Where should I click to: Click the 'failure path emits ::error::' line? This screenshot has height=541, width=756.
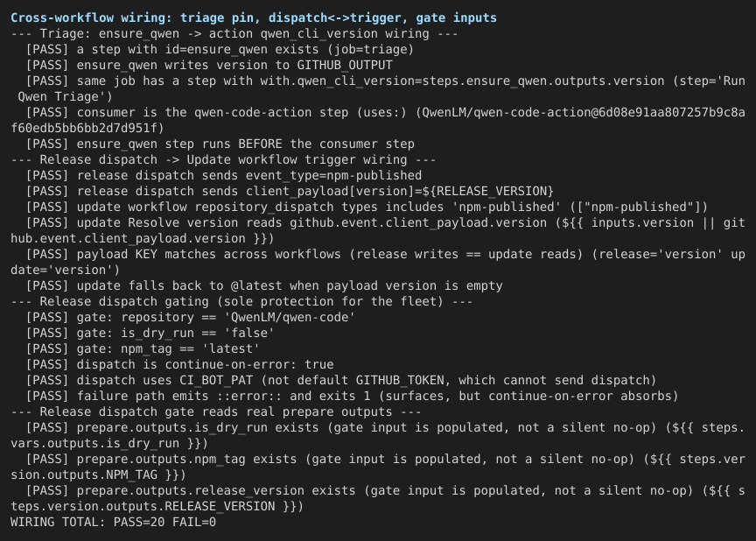pyautogui.click(x=353, y=396)
